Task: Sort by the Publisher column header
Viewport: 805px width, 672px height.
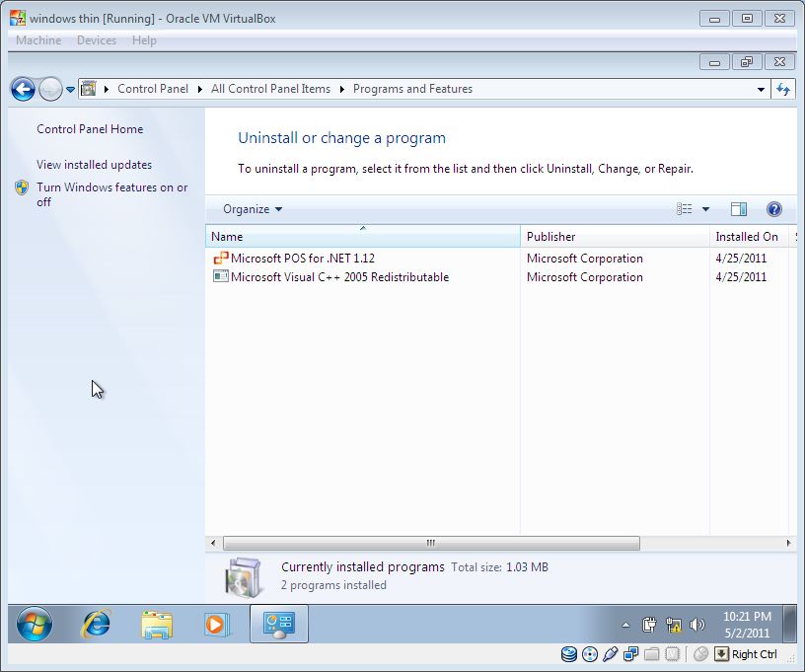Action: tap(615, 236)
